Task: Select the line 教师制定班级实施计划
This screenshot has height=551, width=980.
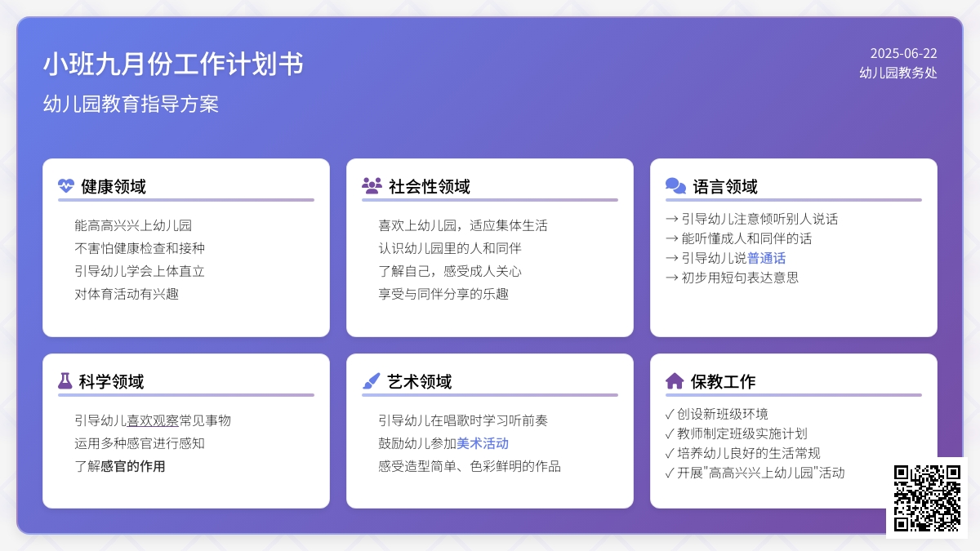Action: click(737, 433)
